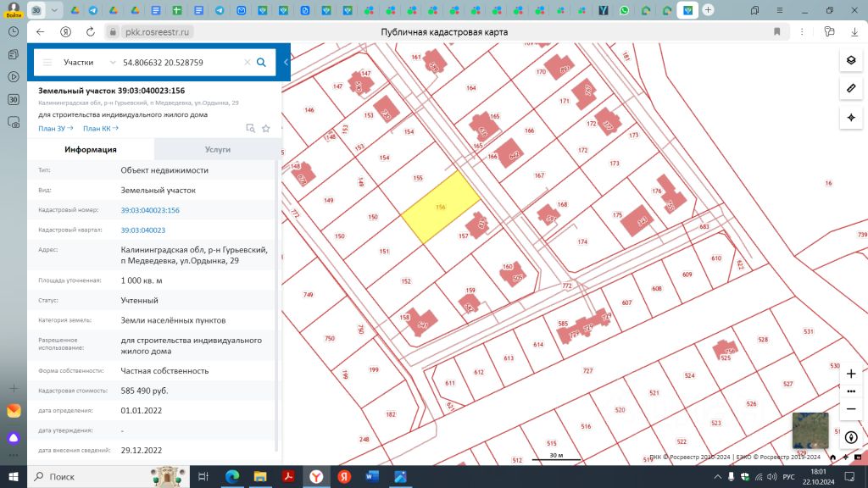The width and height of the screenshot is (868, 488).
Task: Activate the locate-my-position tool
Action: pyautogui.click(x=850, y=117)
